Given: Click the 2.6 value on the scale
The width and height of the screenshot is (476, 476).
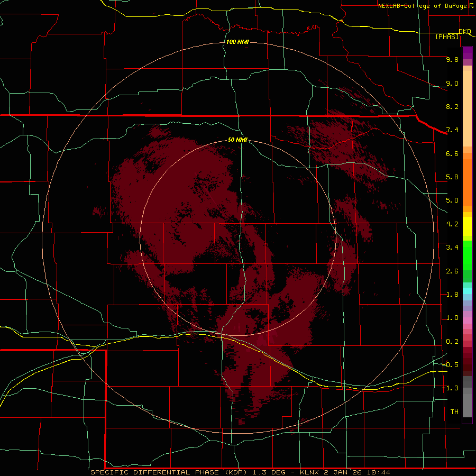Looking at the screenshot, I should click(x=452, y=271).
